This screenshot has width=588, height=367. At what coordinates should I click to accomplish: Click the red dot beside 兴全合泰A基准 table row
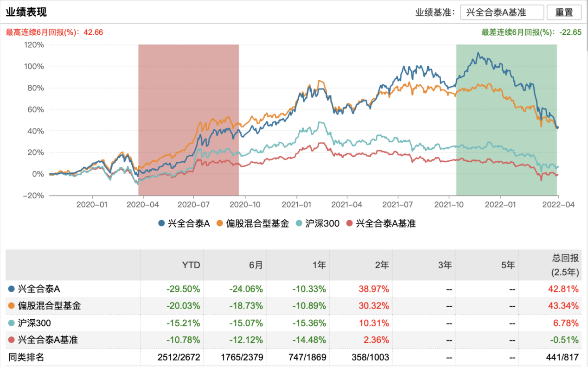(12, 340)
